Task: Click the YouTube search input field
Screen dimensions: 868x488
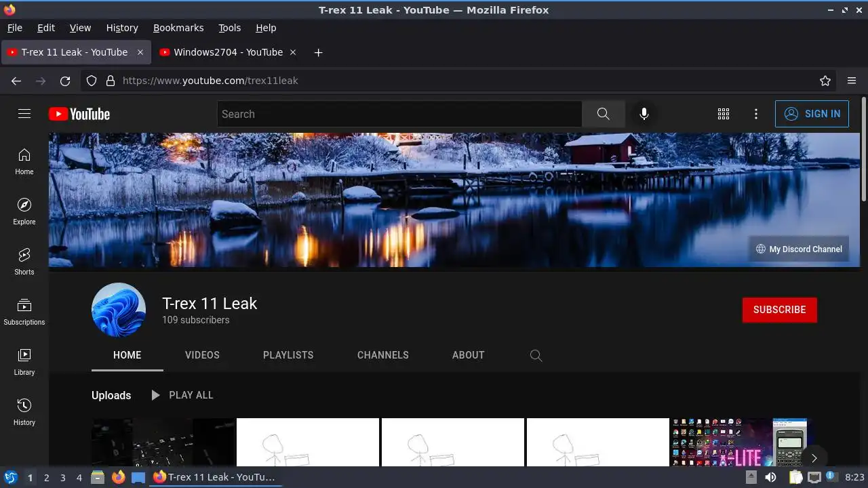Action: point(399,114)
